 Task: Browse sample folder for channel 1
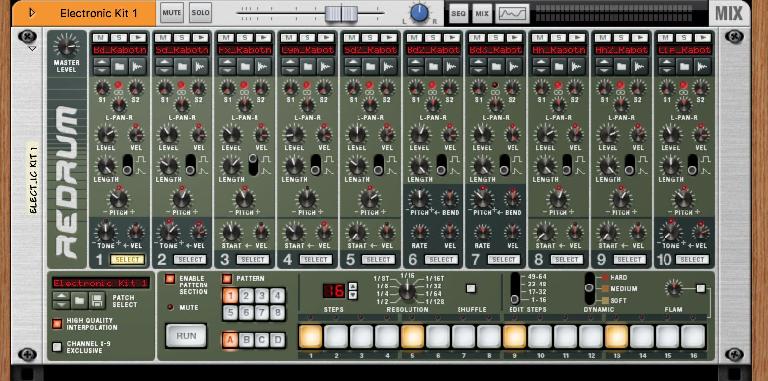pyautogui.click(x=119, y=66)
